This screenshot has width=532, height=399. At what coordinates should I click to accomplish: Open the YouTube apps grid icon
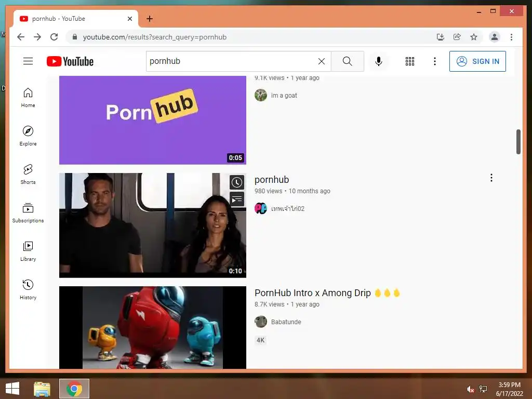tap(409, 61)
